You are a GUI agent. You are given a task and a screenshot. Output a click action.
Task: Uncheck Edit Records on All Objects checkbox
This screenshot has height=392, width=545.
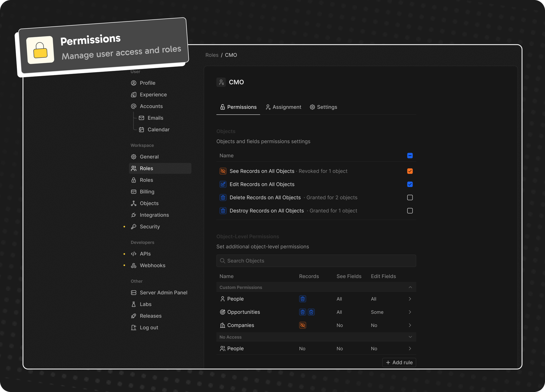[x=410, y=184]
